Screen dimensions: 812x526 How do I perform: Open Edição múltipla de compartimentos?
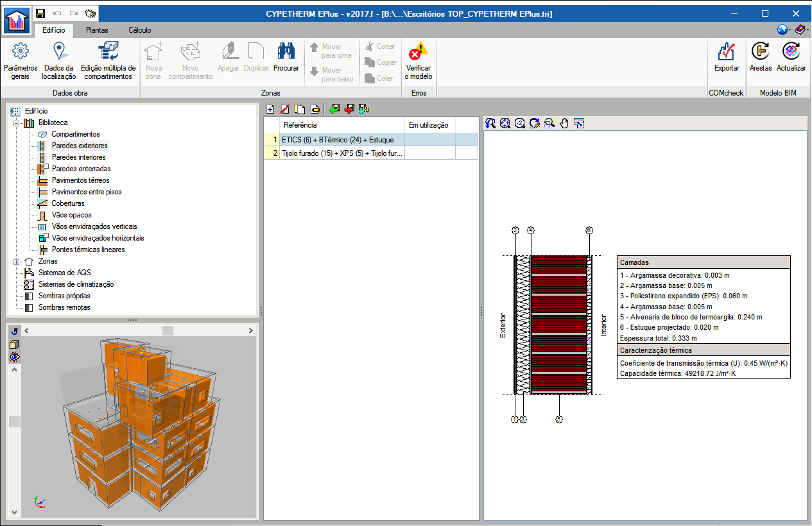(x=108, y=61)
